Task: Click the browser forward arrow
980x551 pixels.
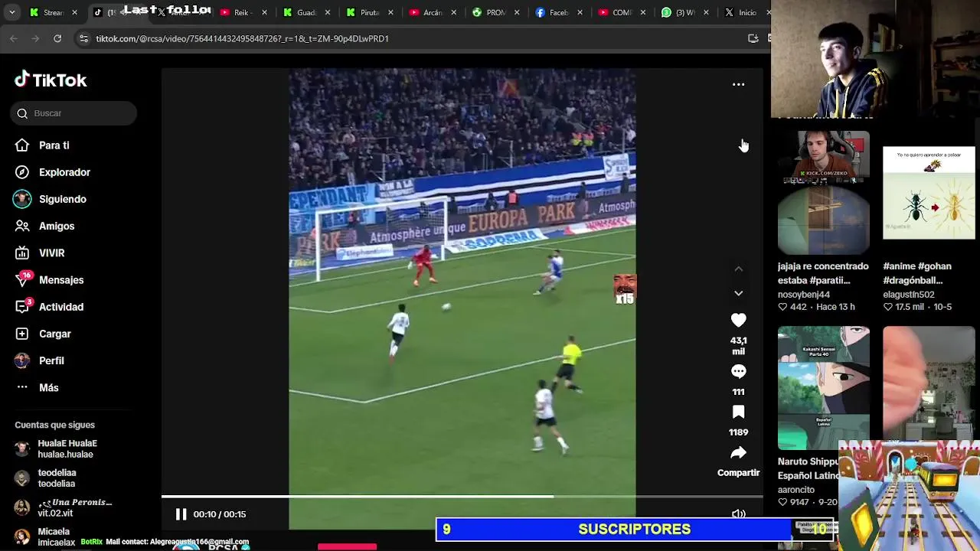Action: (x=35, y=38)
